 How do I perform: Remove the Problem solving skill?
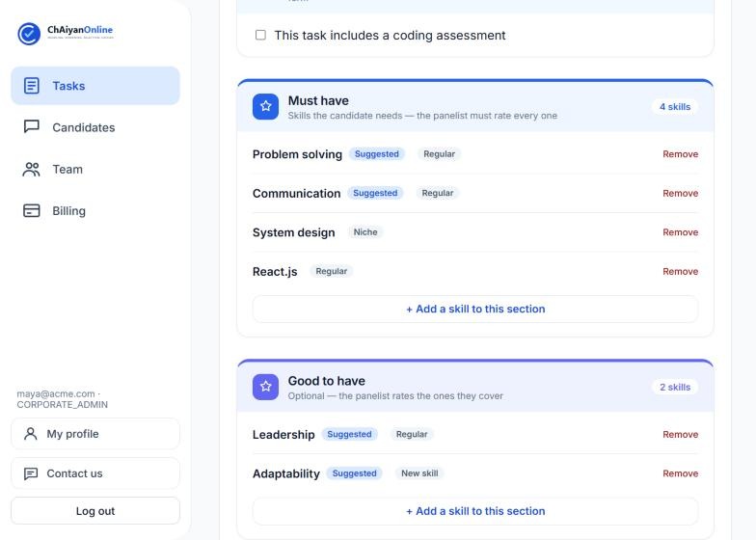click(681, 154)
